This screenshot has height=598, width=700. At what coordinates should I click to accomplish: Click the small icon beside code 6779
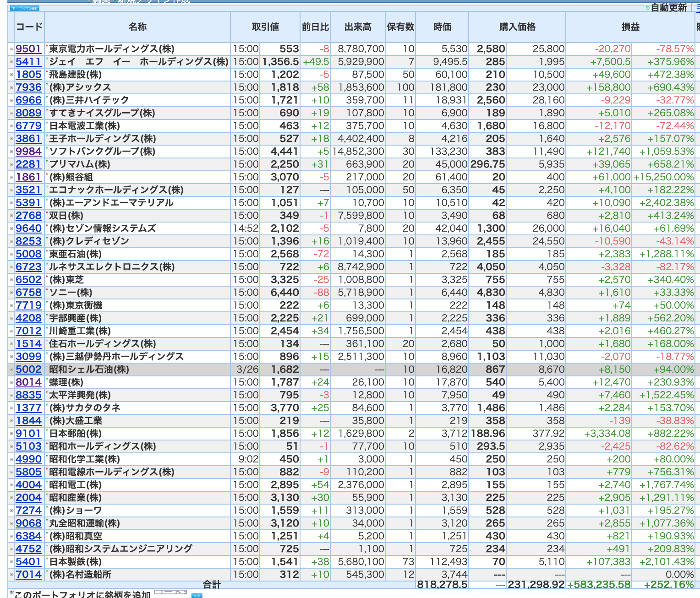tap(11, 126)
